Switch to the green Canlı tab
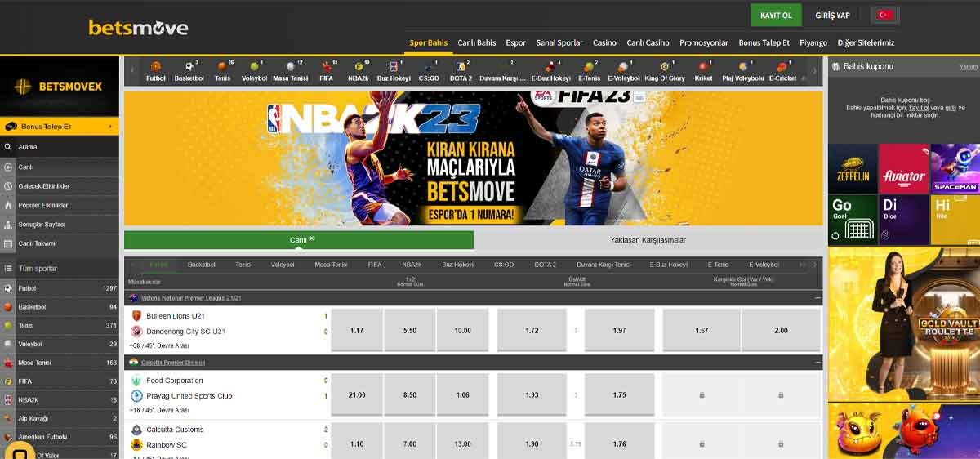Viewport: 980px width, 459px height. 299,240
